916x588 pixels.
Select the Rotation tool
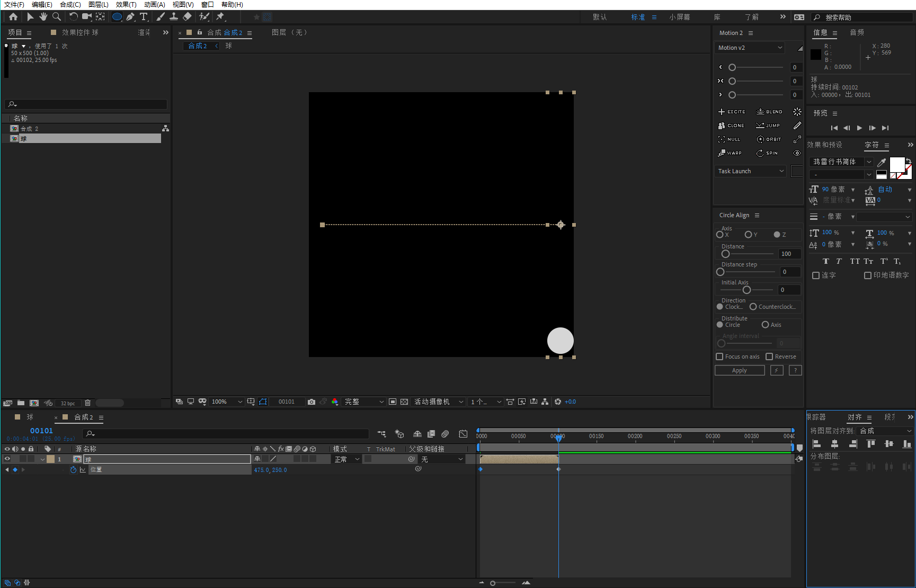(73, 17)
